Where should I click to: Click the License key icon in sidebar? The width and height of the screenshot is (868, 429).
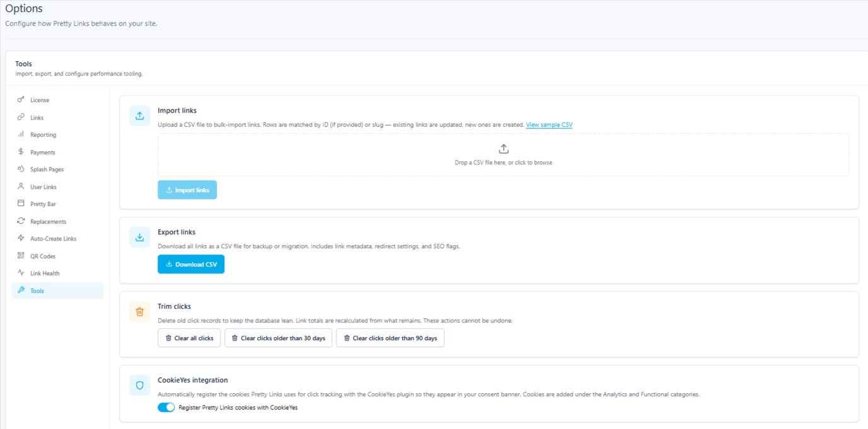[x=21, y=100]
